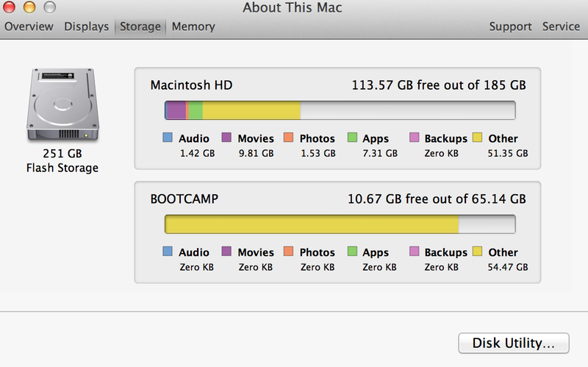This screenshot has height=367, width=588.
Task: Click Macintosh HD pink Backups swatch
Action: tap(414, 138)
